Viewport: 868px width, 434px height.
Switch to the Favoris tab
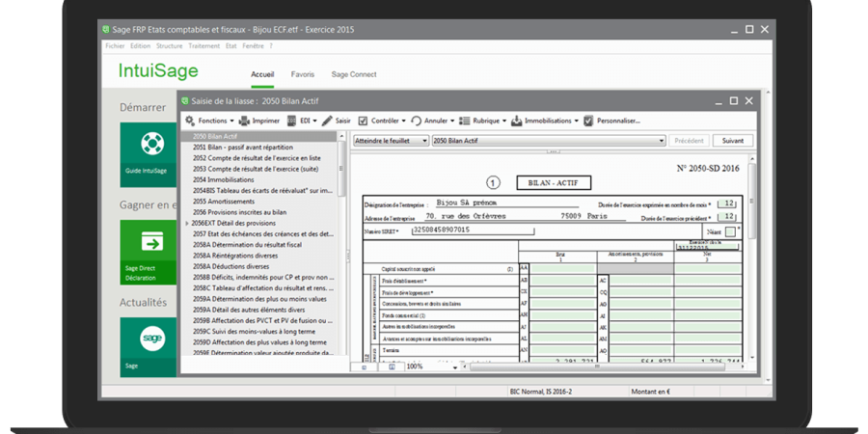click(303, 74)
